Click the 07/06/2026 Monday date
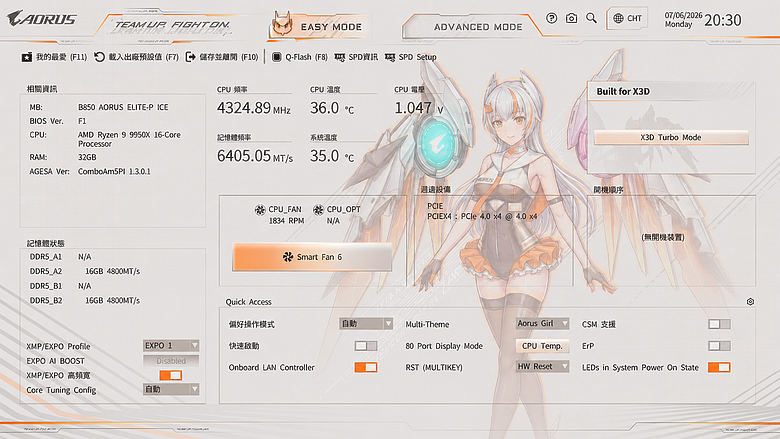780x439 pixels. coord(683,20)
